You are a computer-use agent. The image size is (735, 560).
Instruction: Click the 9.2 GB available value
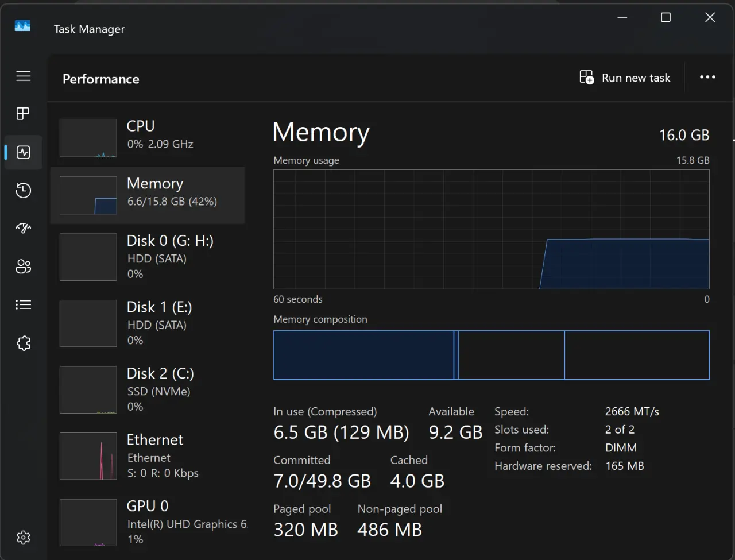tap(455, 432)
